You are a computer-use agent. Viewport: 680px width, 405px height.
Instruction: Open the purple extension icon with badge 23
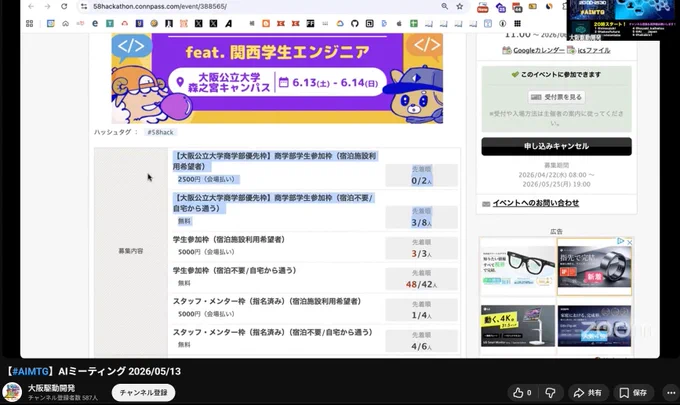point(500,7)
